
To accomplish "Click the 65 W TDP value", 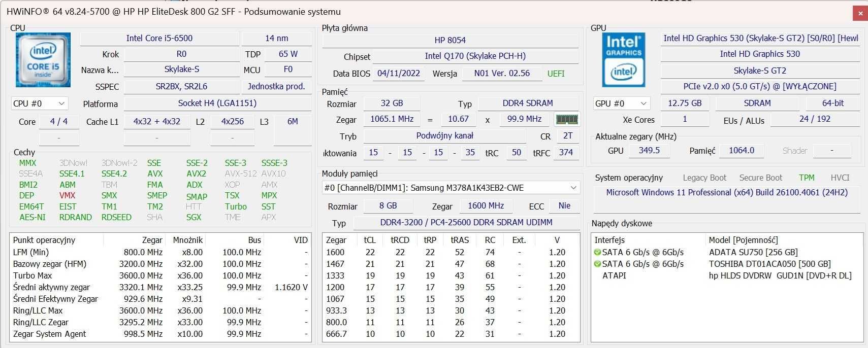I will coord(288,54).
